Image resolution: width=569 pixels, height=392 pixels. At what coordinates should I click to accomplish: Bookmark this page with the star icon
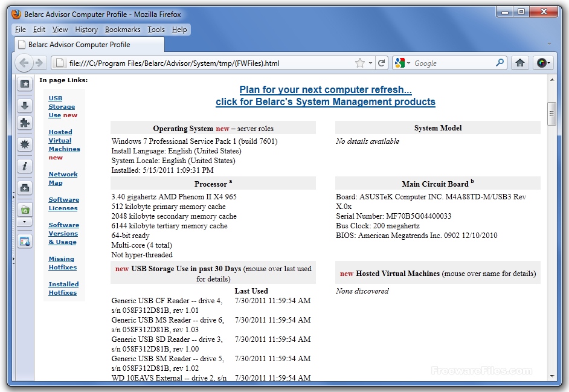point(359,63)
